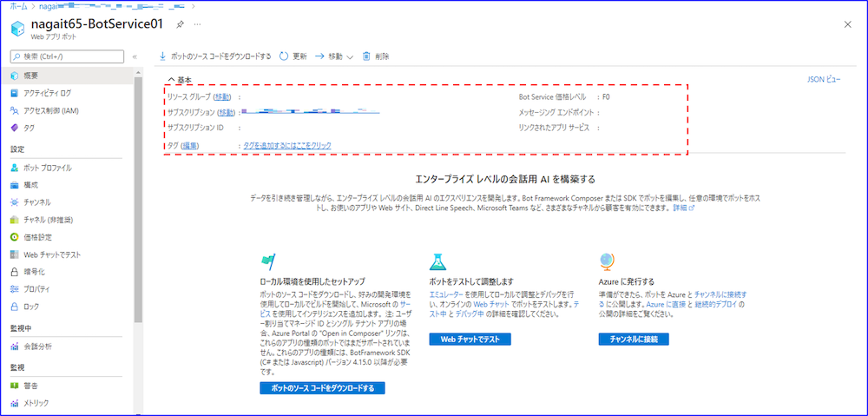Collapse the sidebar with the double-chevron icon
The image size is (868, 416).
point(135,57)
